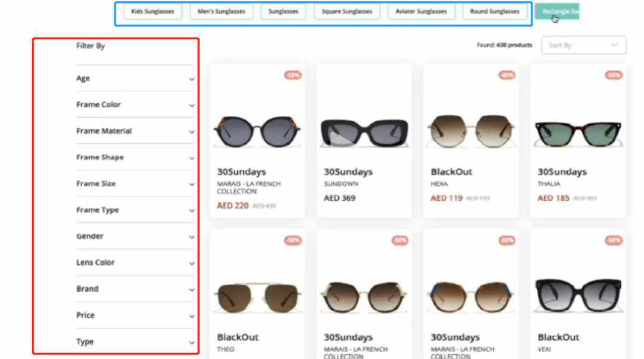Expand the Lens Color filter
The image size is (644, 359).
[x=135, y=262]
